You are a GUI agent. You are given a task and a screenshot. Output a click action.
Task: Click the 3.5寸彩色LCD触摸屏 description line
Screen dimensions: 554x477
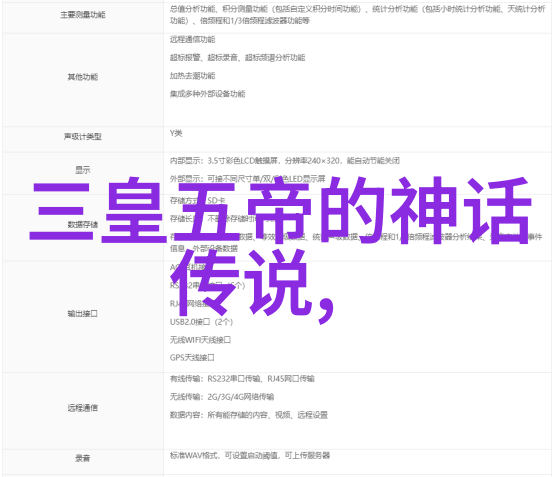pos(285,161)
